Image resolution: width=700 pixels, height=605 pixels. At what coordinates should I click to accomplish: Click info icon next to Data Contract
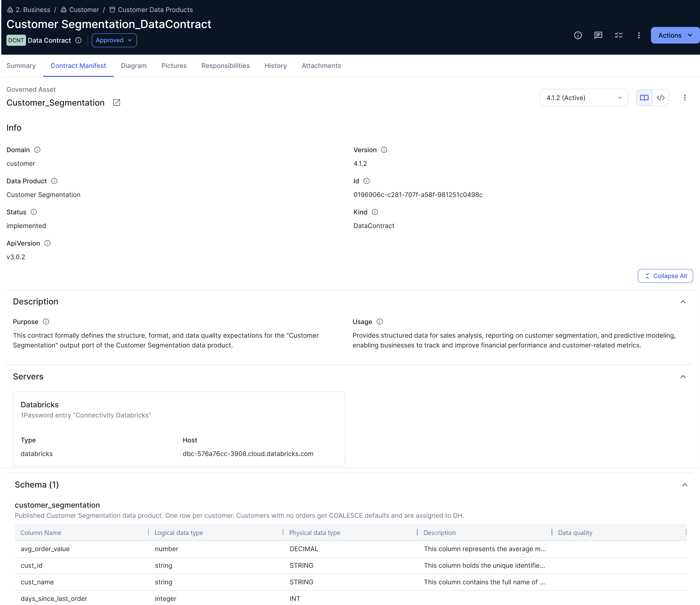(x=78, y=40)
